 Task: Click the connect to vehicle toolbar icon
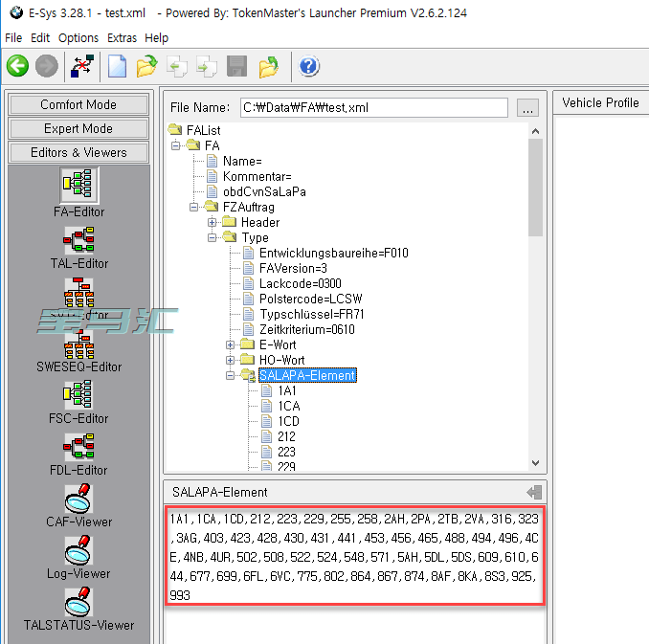tap(81, 66)
